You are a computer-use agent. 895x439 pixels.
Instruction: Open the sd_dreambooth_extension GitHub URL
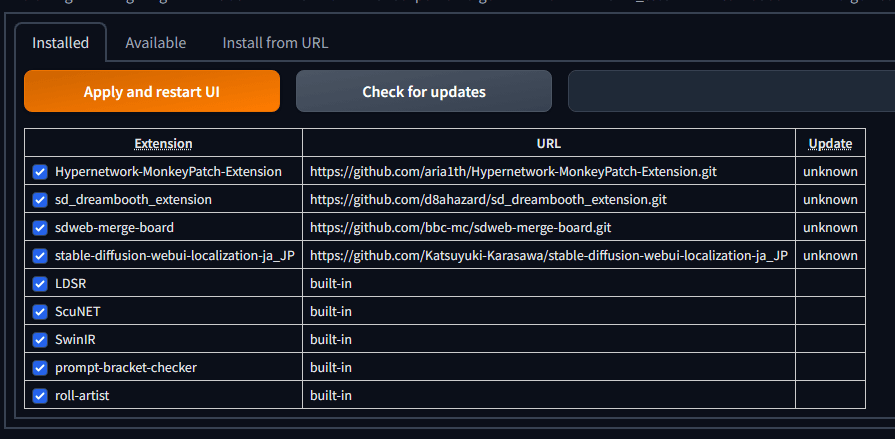(488, 199)
